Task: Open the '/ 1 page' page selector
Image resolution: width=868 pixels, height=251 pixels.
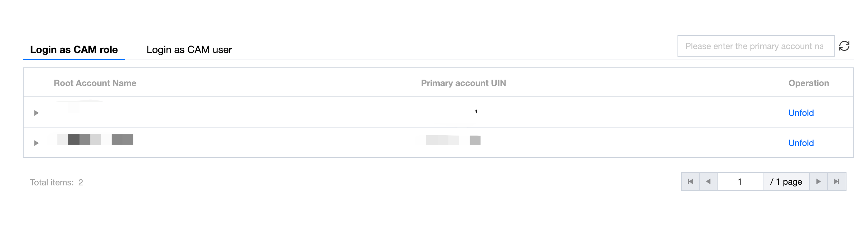Action: tap(786, 181)
